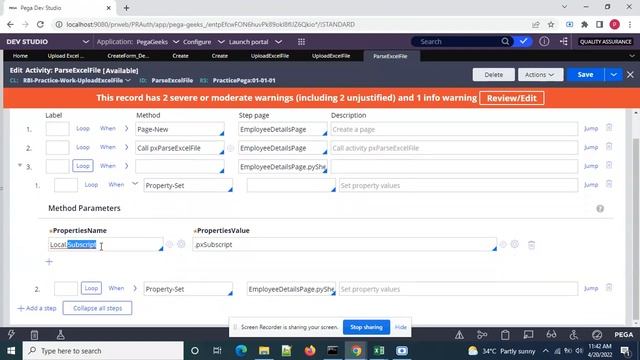Open the lightning bolt tool in footer
The width and height of the screenshot is (640, 360).
click(11, 335)
